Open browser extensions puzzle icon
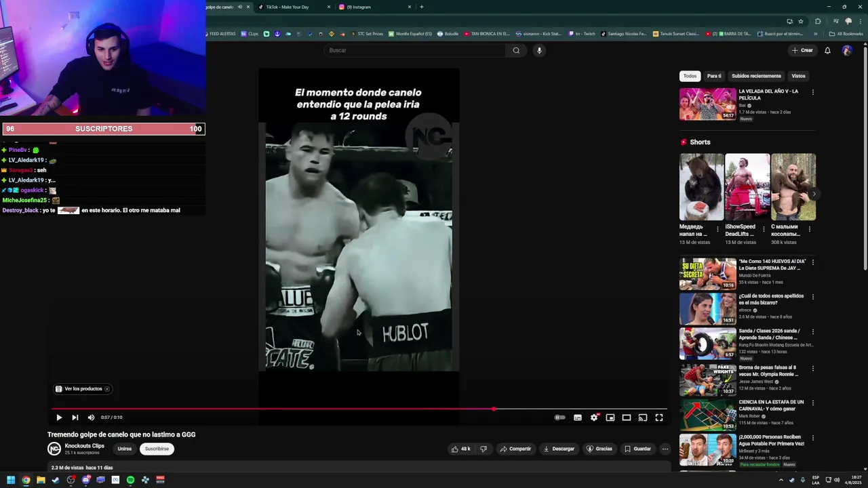The image size is (868, 488). click(x=818, y=21)
